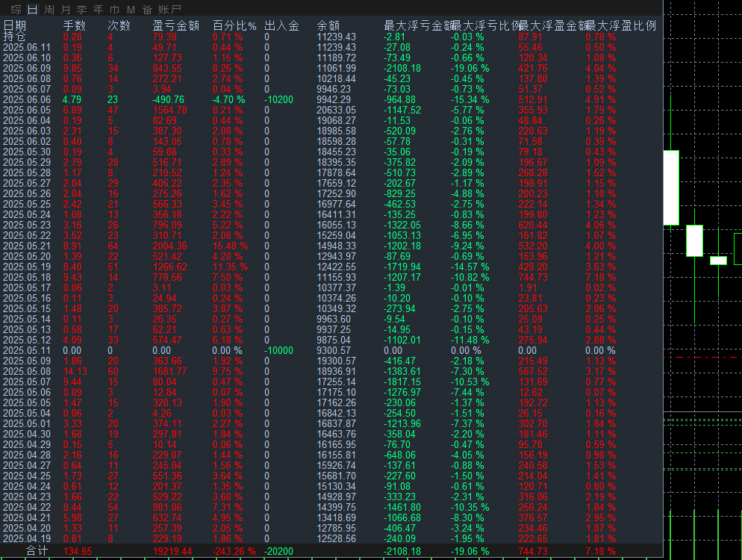742x560 pixels.
Task: Click balance 20633.05 on 2025.06.05
Action: pyautogui.click(x=336, y=110)
